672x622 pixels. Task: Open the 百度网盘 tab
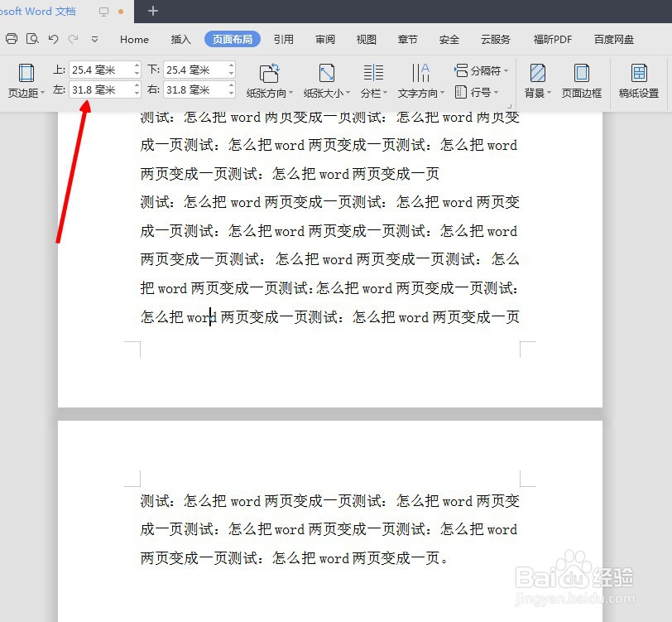[x=614, y=40]
